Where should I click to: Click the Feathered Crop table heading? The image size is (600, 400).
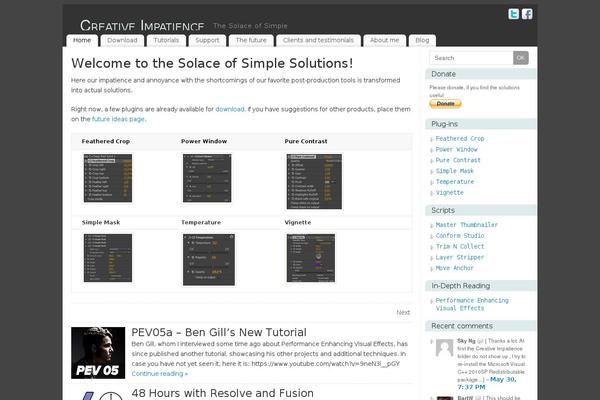106,141
